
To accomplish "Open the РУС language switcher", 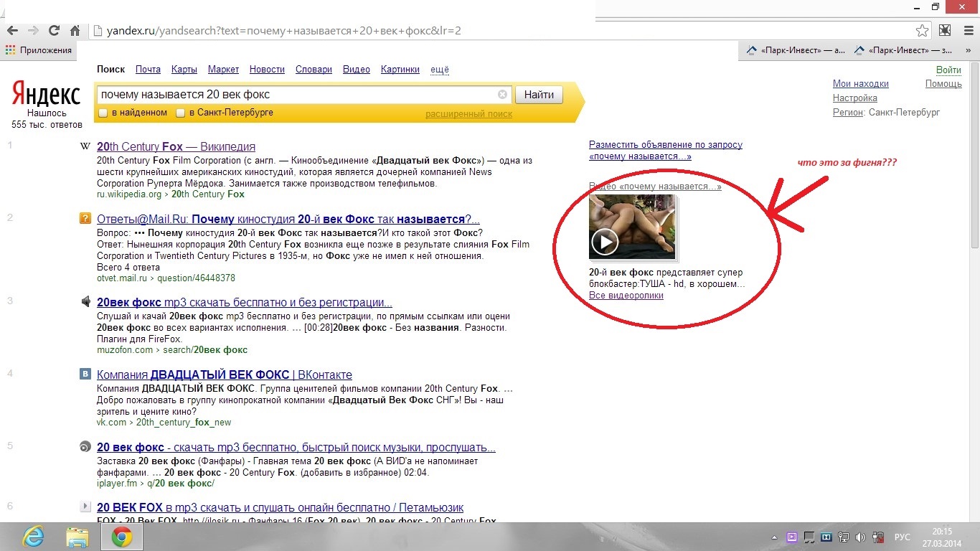I will click(902, 537).
